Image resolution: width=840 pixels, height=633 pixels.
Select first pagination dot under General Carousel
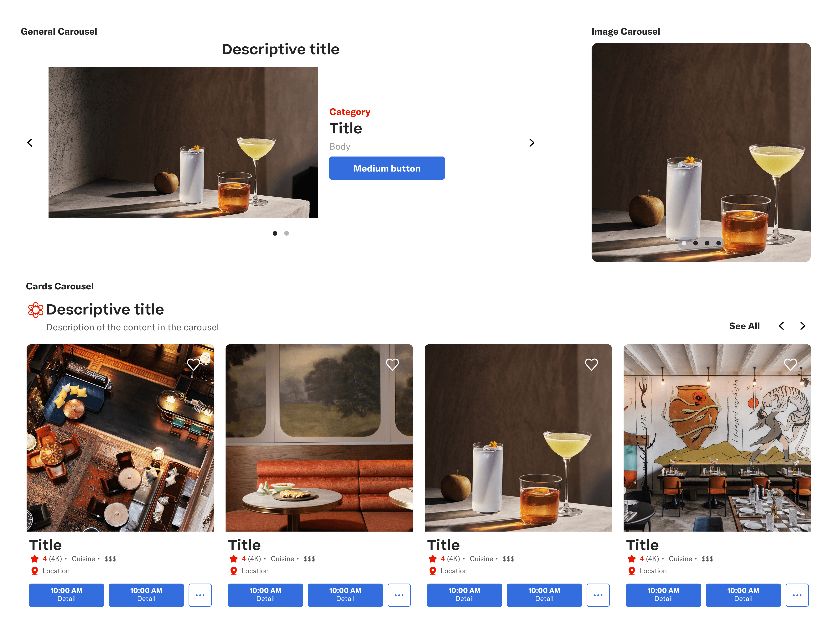click(x=275, y=233)
